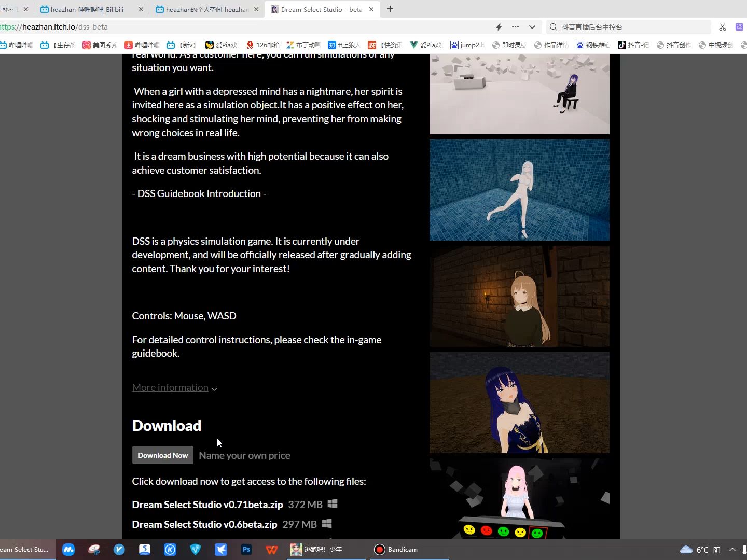Open the 美图秀秀 bookmark
This screenshot has height=560, width=747.
click(x=100, y=45)
